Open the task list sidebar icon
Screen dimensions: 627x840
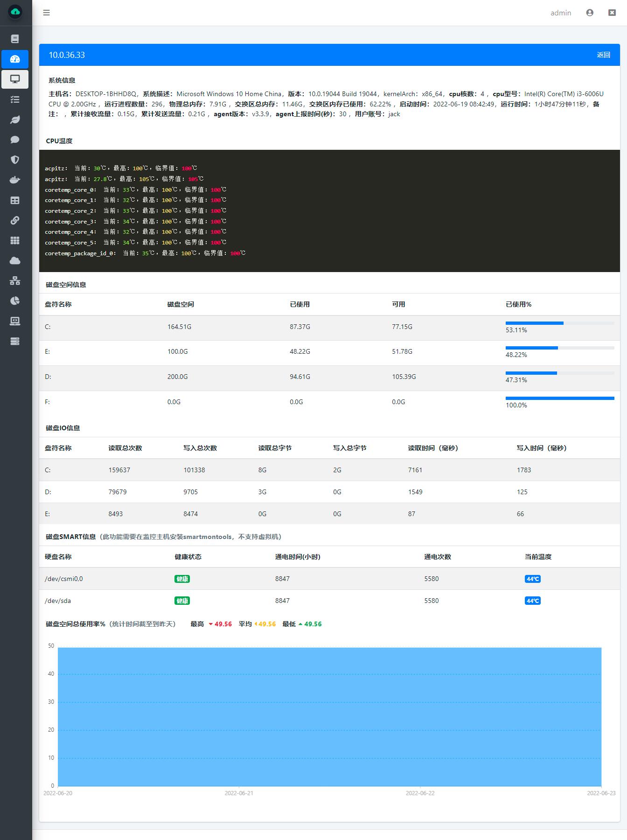click(15, 99)
